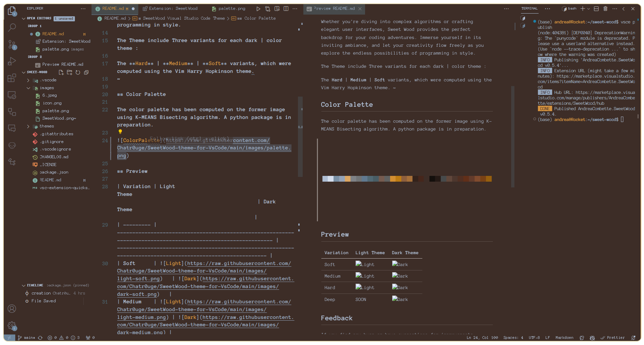Close the Preview README.md tab
This screenshot has height=345, width=644.
pyautogui.click(x=360, y=9)
